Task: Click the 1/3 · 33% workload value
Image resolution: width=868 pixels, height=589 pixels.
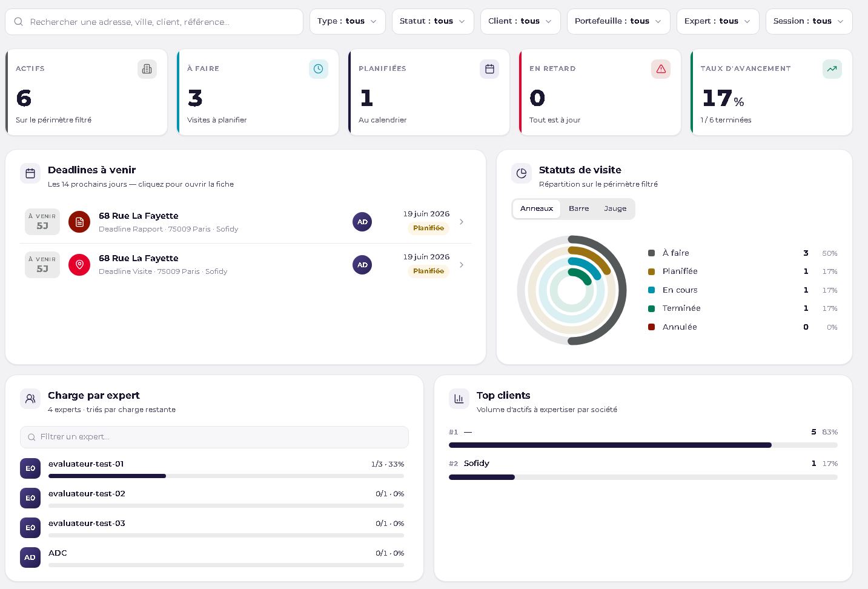Action: (388, 464)
